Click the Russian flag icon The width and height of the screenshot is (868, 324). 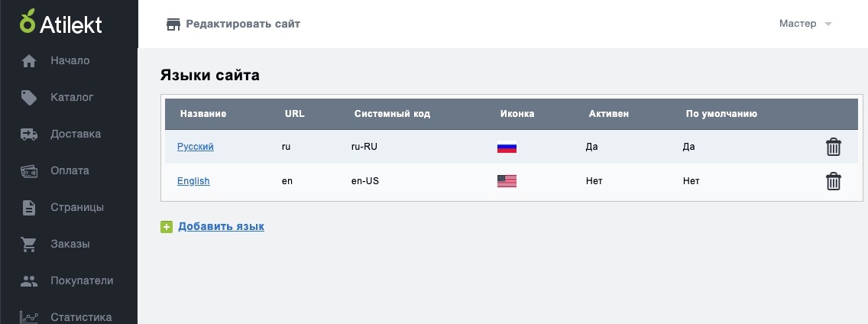coord(507,147)
